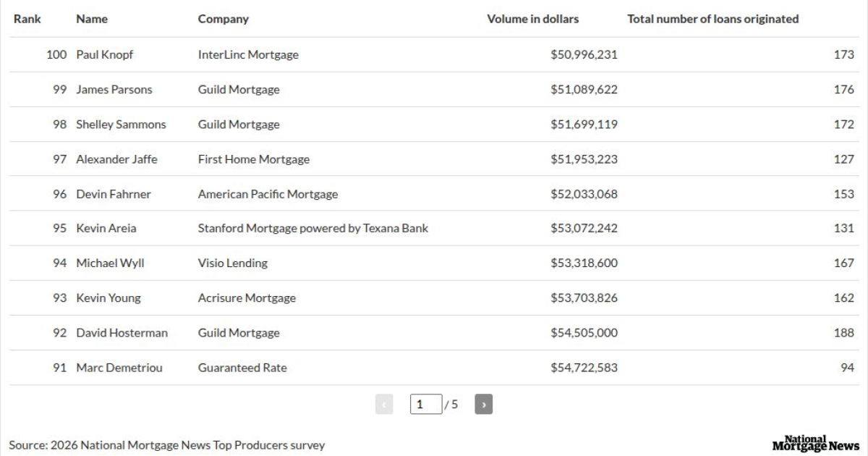Click the National Mortgage News logo
The height and width of the screenshot is (456, 868).
pos(815,444)
